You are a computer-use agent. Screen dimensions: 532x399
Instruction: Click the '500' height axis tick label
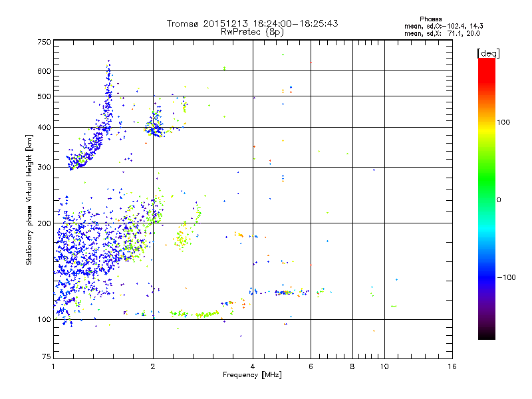tap(44, 96)
